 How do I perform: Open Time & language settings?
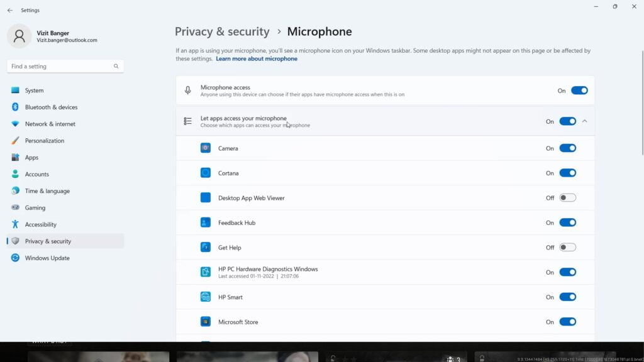(x=65, y=191)
